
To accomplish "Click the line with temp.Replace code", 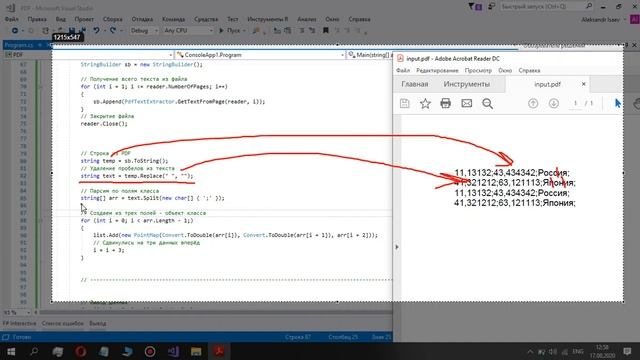I will click(x=137, y=176).
